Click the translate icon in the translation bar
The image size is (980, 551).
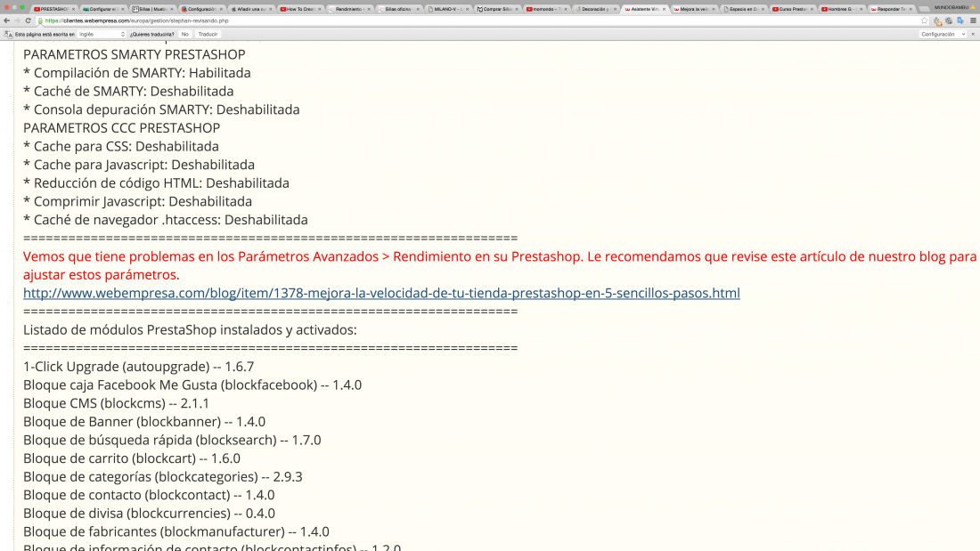(x=7, y=35)
